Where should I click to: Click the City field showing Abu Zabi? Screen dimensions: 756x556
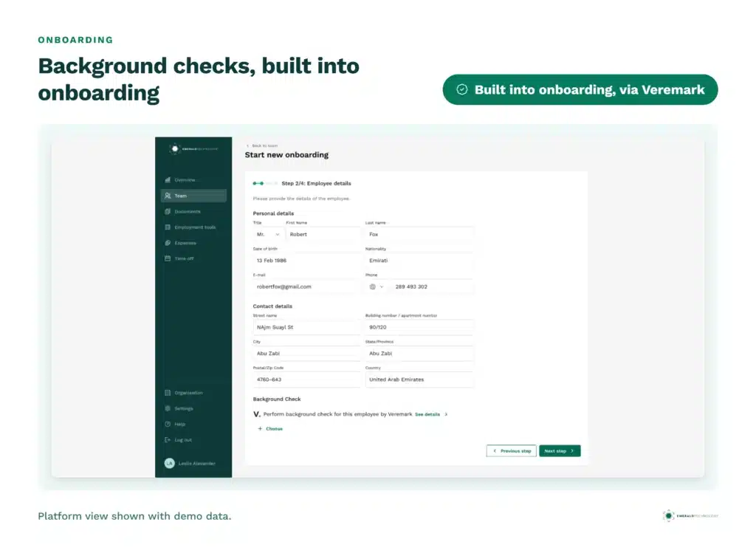point(306,354)
